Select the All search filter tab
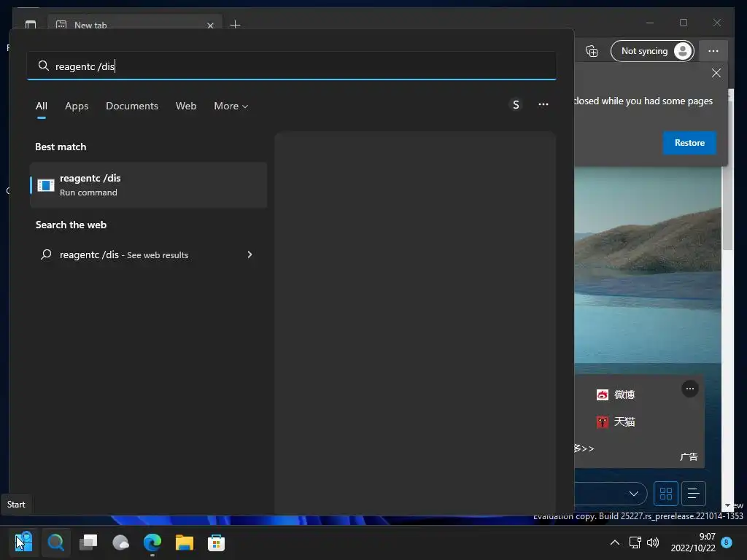The height and width of the screenshot is (560, 747). (42, 106)
